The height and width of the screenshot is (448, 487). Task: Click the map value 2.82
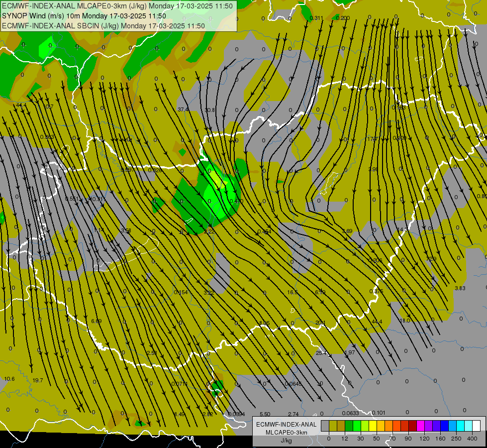point(208,414)
